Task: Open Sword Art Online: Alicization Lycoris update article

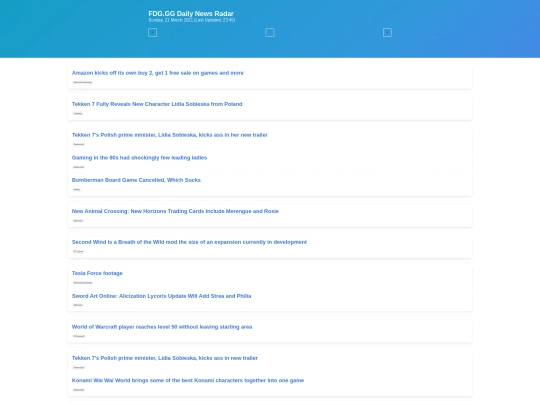Action: (162, 296)
